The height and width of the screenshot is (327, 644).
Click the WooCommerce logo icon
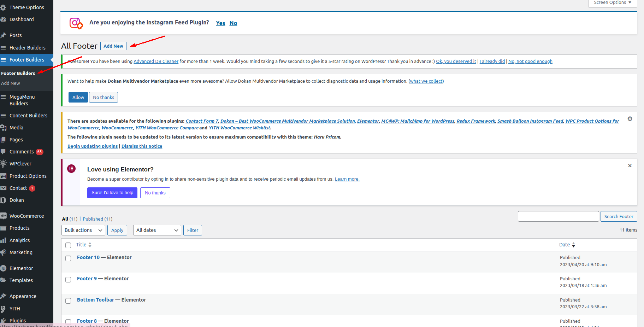click(3, 216)
